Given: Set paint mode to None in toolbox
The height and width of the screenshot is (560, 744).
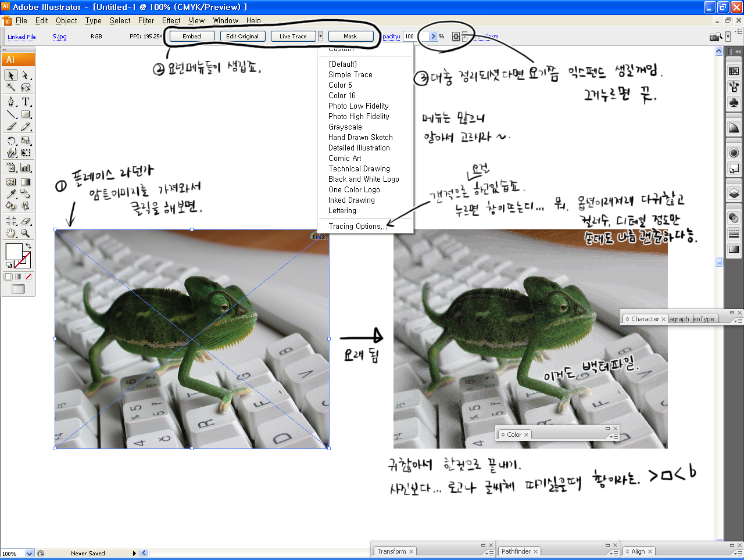Looking at the screenshot, I should tap(28, 277).
